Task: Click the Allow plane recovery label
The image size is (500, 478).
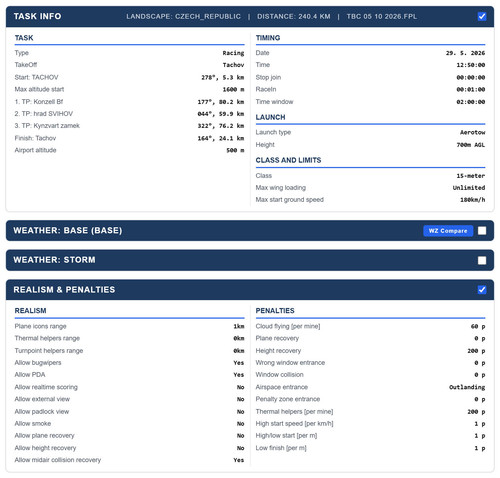Action: coord(44,436)
